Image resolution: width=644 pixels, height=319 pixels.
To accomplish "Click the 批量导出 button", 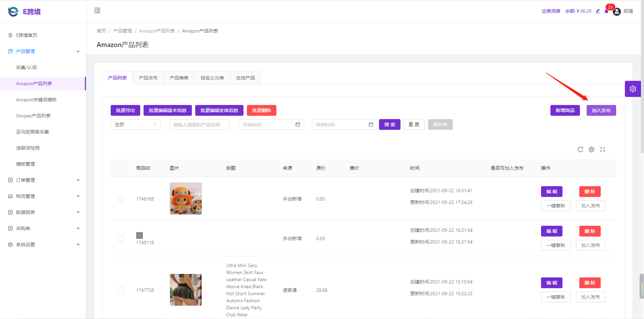I will click(125, 110).
